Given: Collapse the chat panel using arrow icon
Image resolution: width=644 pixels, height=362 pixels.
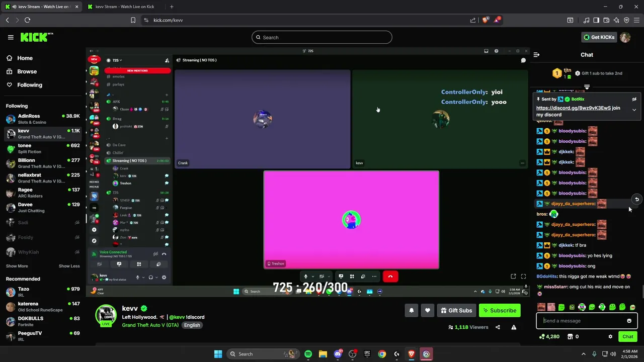Looking at the screenshot, I should pyautogui.click(x=536, y=55).
